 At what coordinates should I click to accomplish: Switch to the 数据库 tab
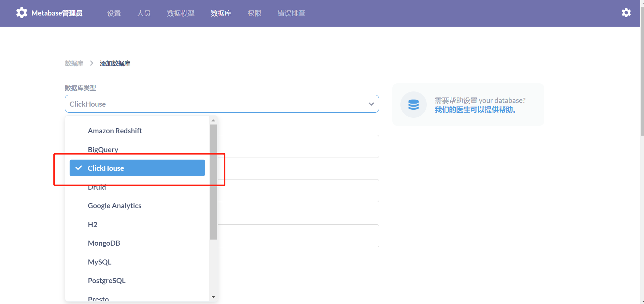coord(221,13)
